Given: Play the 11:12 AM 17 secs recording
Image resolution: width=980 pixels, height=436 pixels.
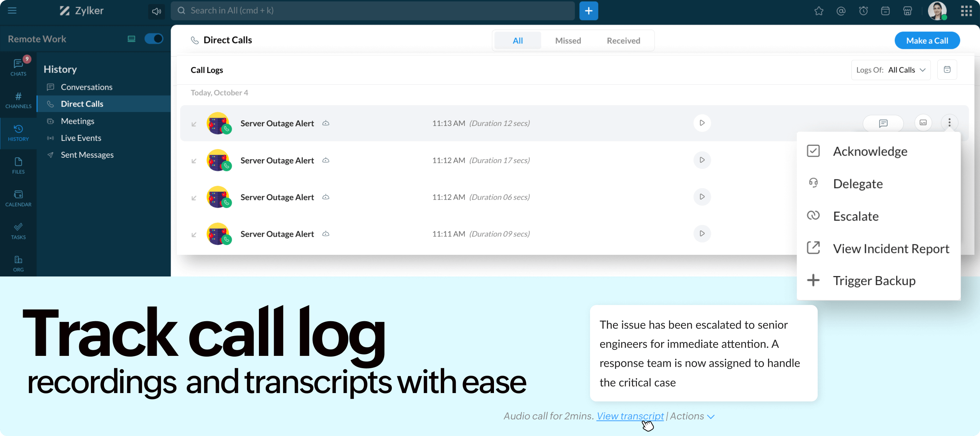Looking at the screenshot, I should [x=702, y=160].
